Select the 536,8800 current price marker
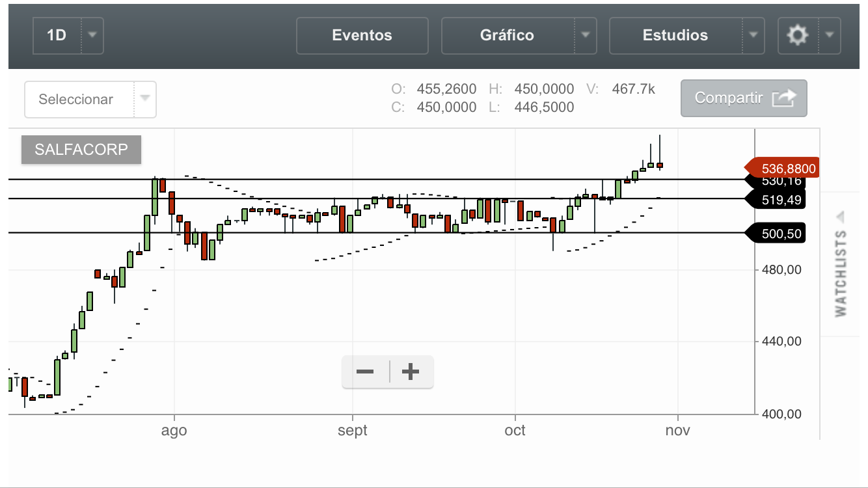The height and width of the screenshot is (488, 868). tap(781, 169)
